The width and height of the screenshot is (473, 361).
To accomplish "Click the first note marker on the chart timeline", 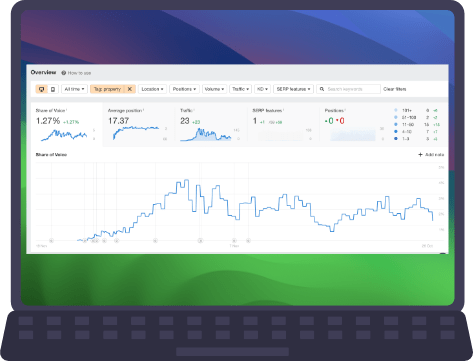I will 51,240.
